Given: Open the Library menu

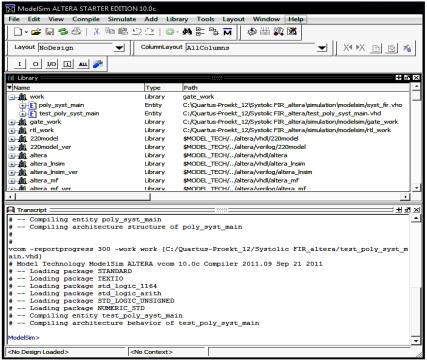Looking at the screenshot, I should (177, 19).
